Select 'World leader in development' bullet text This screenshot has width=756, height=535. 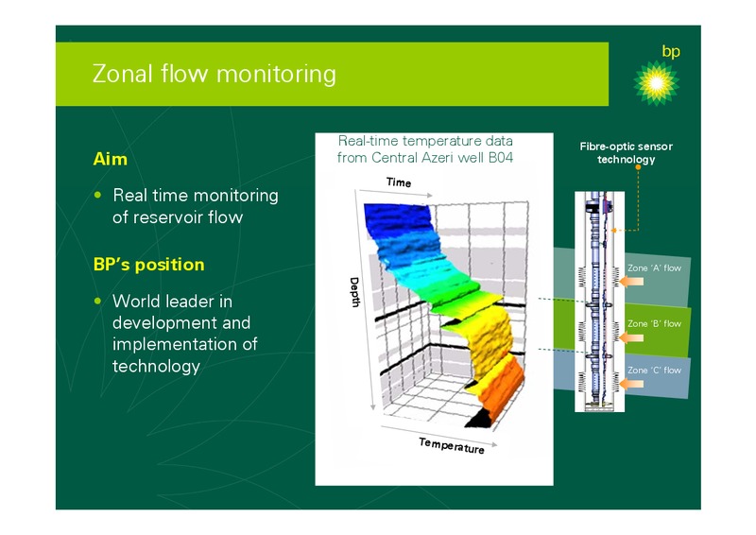184,334
